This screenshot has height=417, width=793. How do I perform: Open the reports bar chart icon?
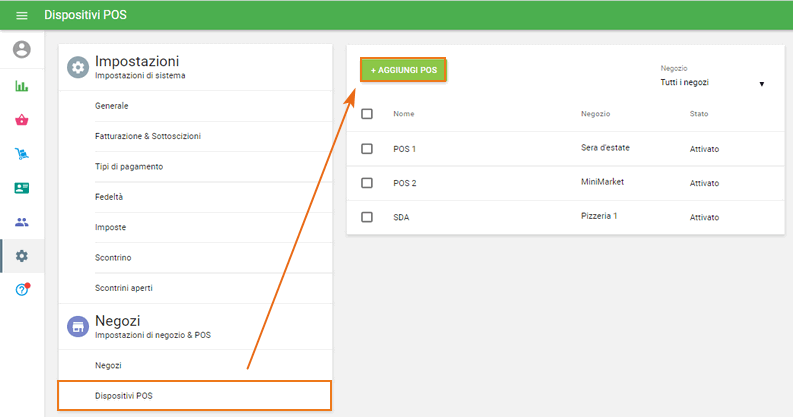pos(22,86)
